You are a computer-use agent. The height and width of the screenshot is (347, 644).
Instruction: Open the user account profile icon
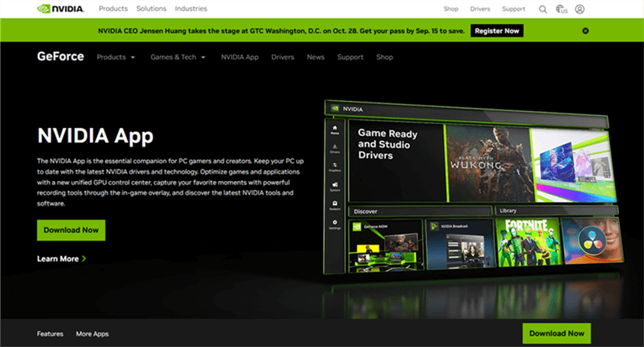coord(580,9)
